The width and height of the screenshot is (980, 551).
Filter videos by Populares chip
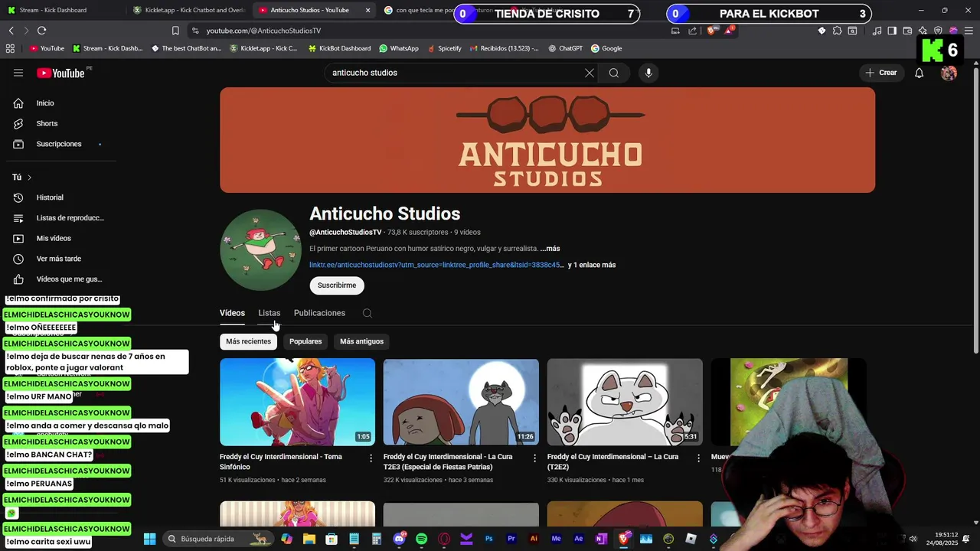pos(305,341)
